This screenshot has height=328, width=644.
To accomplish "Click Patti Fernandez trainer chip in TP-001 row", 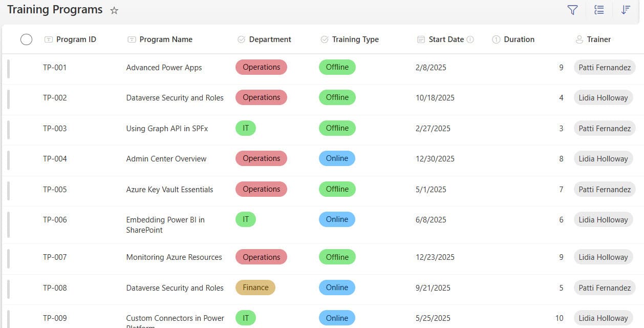I will (x=605, y=68).
